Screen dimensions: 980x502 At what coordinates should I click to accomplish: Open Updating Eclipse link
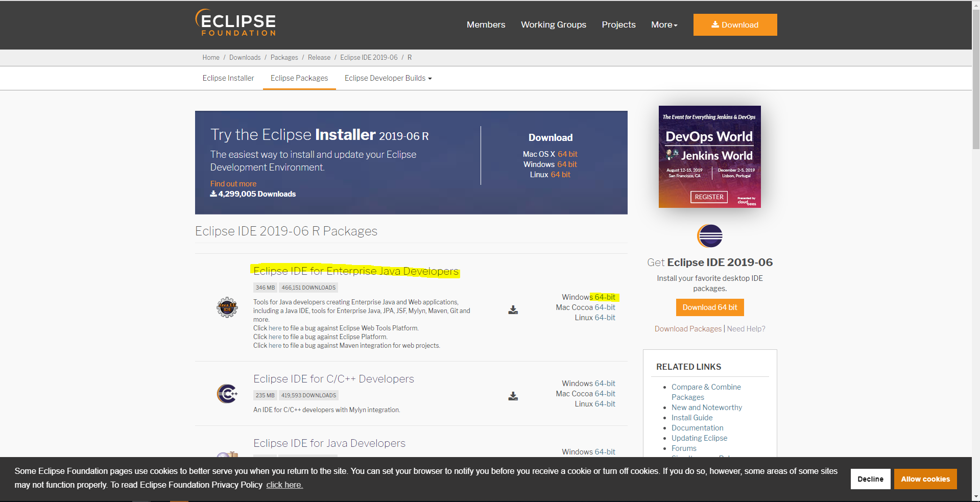coord(699,438)
